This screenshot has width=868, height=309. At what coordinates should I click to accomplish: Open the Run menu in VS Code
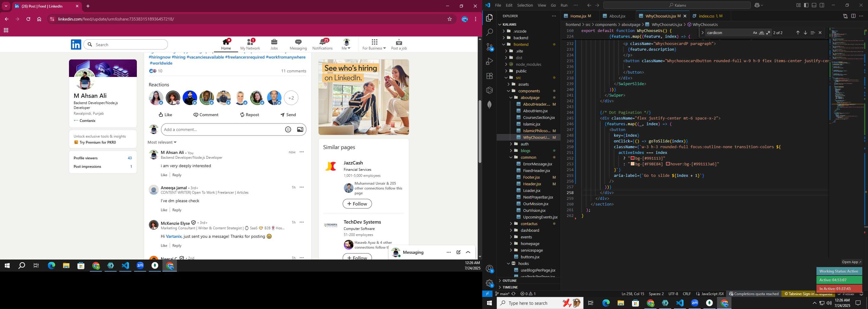[564, 5]
